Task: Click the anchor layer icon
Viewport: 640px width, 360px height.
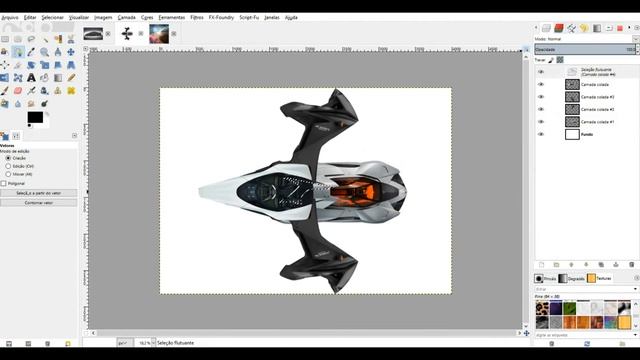Action: [x=616, y=264]
